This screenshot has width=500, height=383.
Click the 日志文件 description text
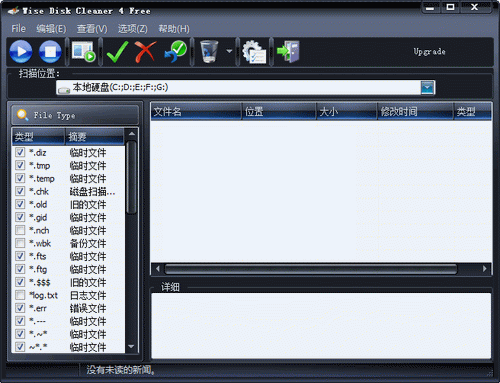(88, 295)
